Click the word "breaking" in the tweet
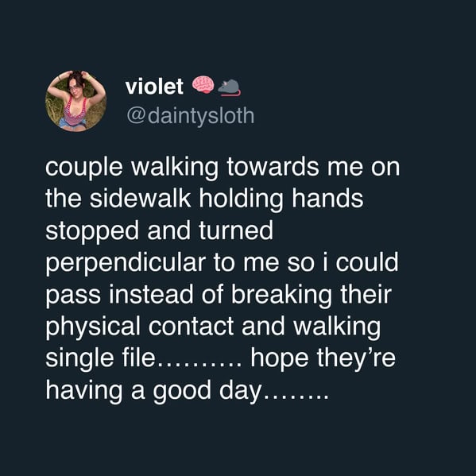 [x=282, y=296]
